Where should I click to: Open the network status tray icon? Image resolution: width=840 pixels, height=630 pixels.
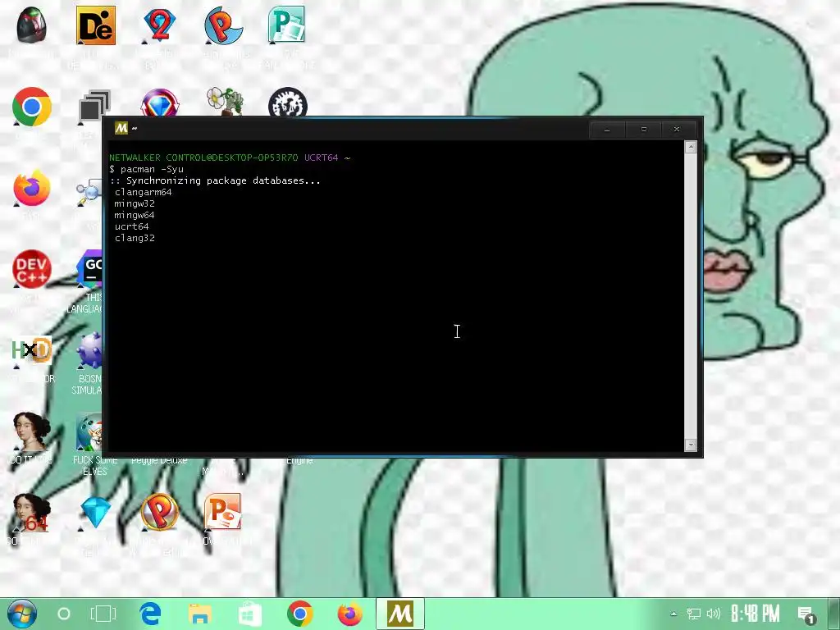pyautogui.click(x=694, y=614)
